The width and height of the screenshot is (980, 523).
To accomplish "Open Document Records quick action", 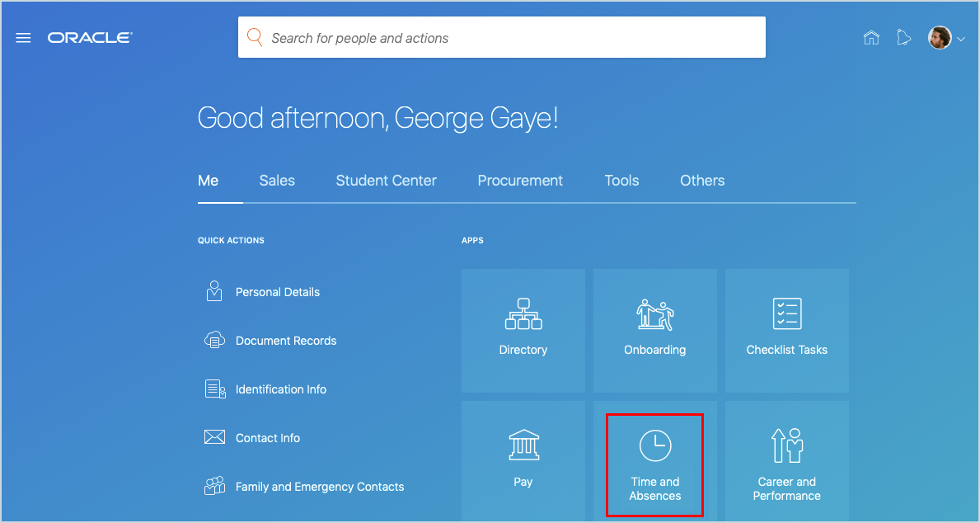I will pos(285,341).
